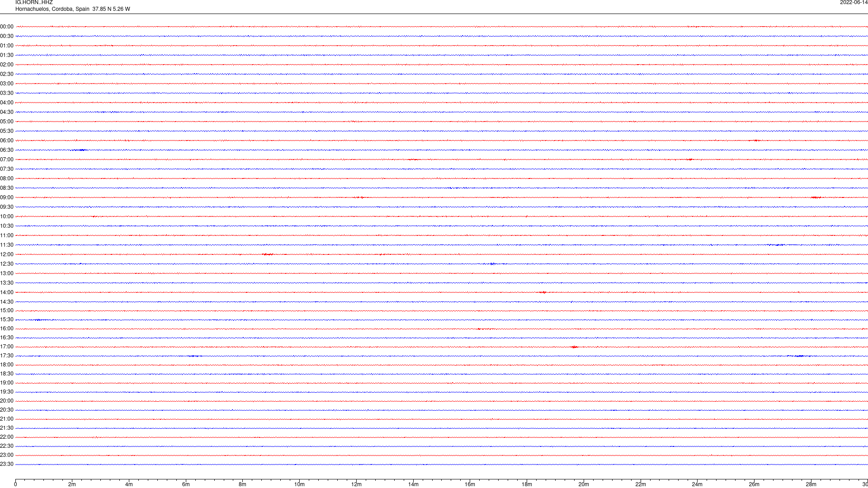868x488 pixels.
Task: Click the 26m tick label on time axis
Action: point(754,484)
